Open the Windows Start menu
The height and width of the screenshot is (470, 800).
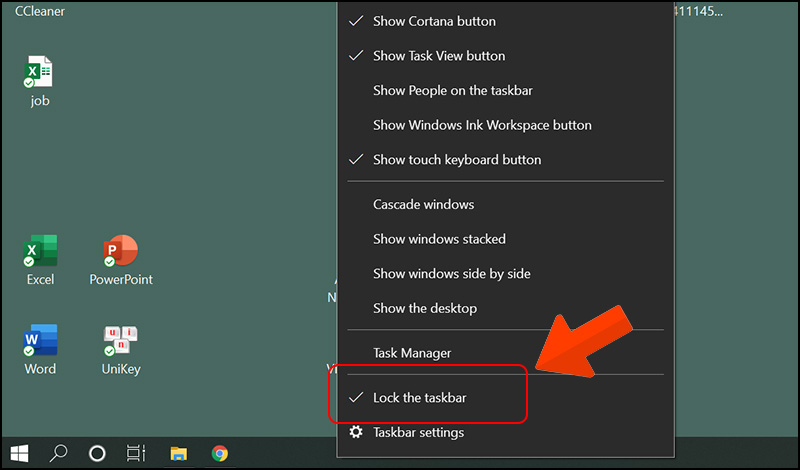point(19,453)
